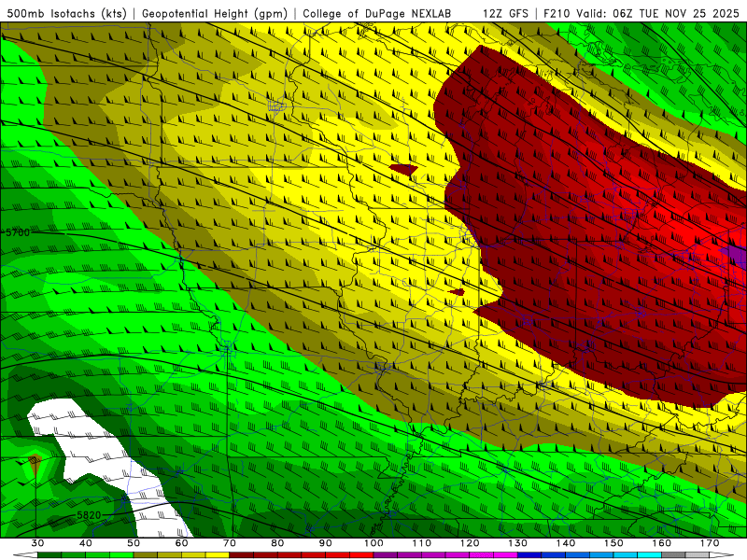Click the '500mb Isotachs (kts)' title text
The image size is (747, 560).
pos(66,14)
